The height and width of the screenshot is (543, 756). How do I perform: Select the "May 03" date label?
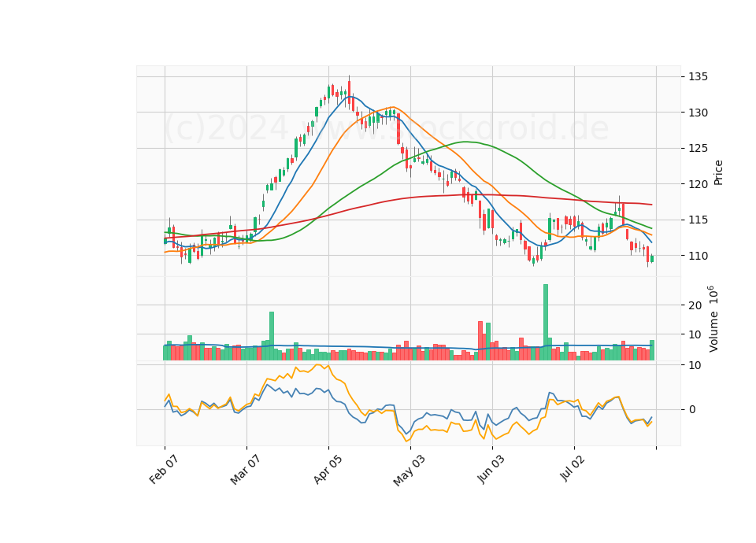409,470
